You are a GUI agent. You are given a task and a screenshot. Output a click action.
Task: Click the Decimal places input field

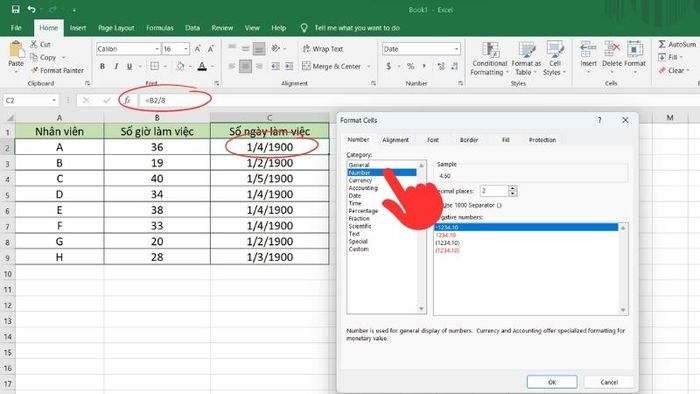[494, 191]
